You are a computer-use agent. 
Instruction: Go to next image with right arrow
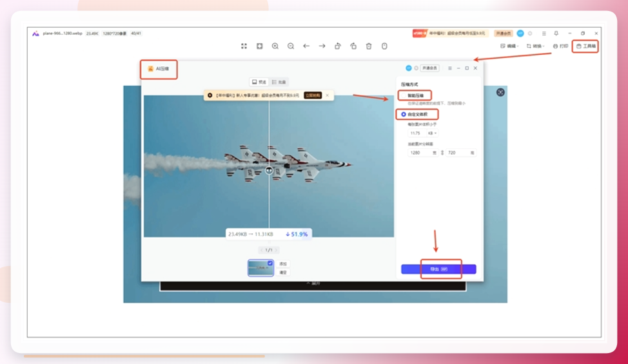(322, 46)
